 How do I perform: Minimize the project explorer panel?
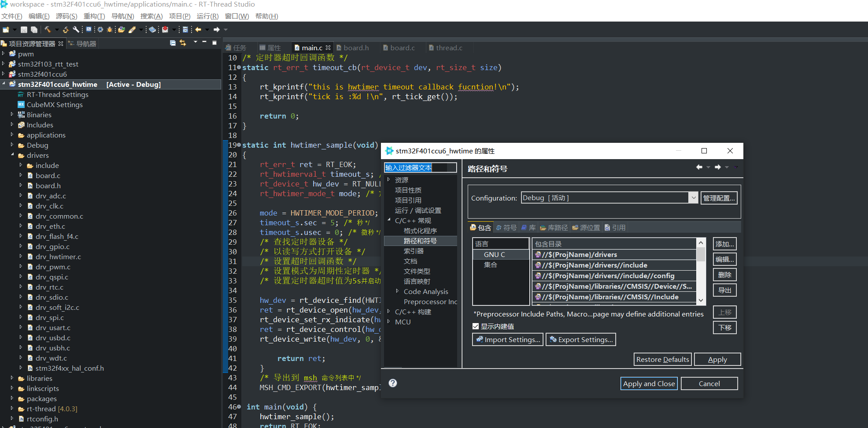(x=204, y=42)
